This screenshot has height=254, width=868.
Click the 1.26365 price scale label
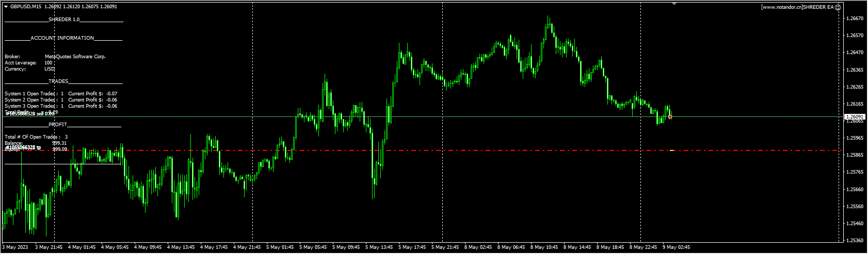click(x=855, y=70)
